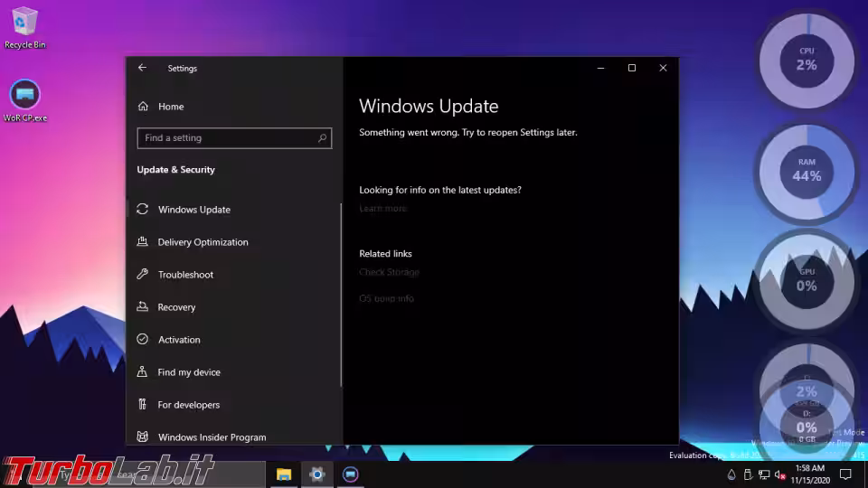Screen dimensions: 868x488
Task: Open File Explorer from the taskbar
Action: point(284,474)
